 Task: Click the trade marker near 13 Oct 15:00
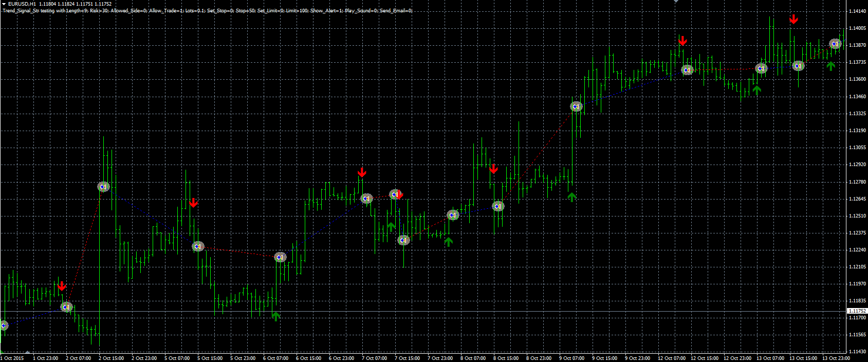(x=798, y=66)
